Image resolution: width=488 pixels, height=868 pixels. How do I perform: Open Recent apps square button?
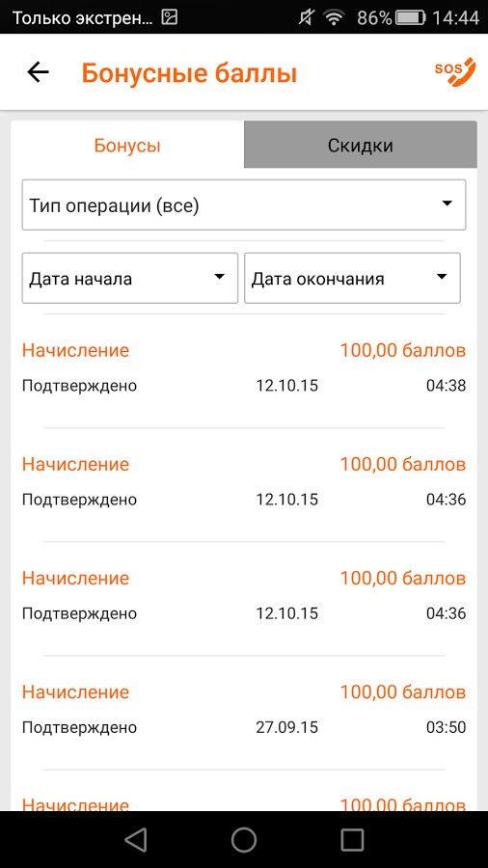coord(352,839)
